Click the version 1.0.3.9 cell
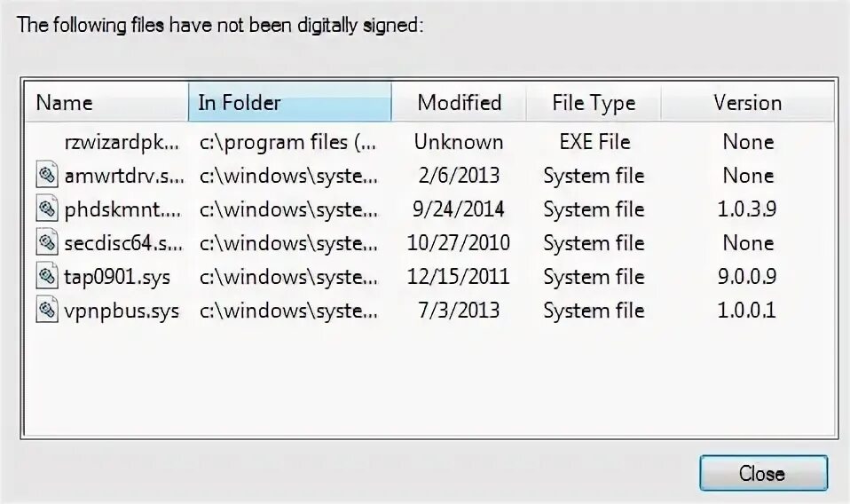Viewport: 850px width, 504px height. tap(747, 209)
